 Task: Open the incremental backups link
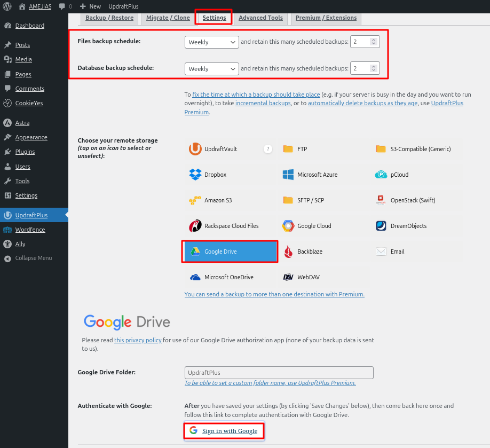(x=263, y=103)
